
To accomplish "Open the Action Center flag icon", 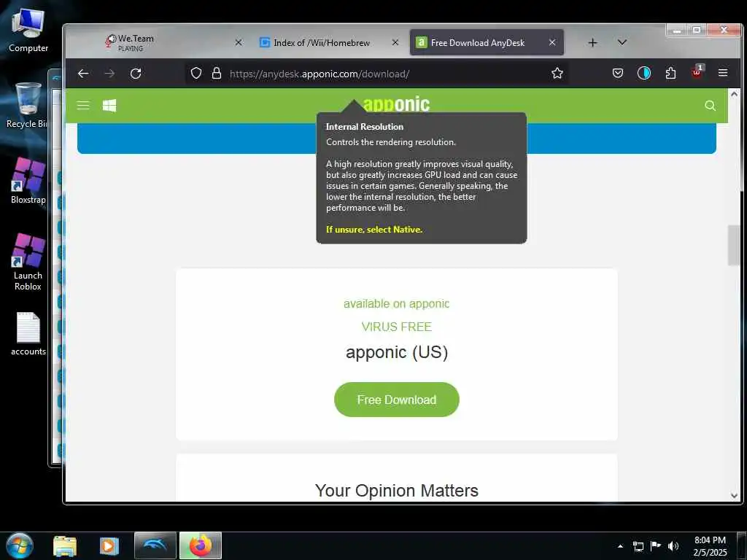I will click(x=656, y=545).
